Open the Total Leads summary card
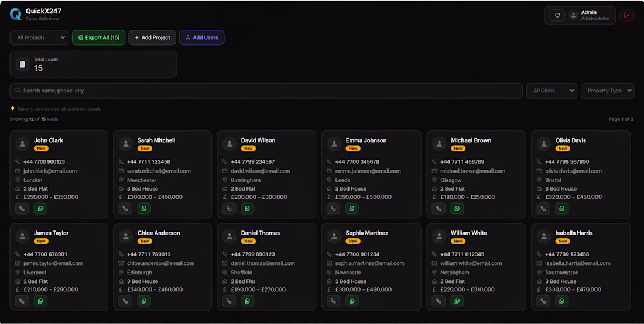Screen dimensions: 644x324 [93, 64]
